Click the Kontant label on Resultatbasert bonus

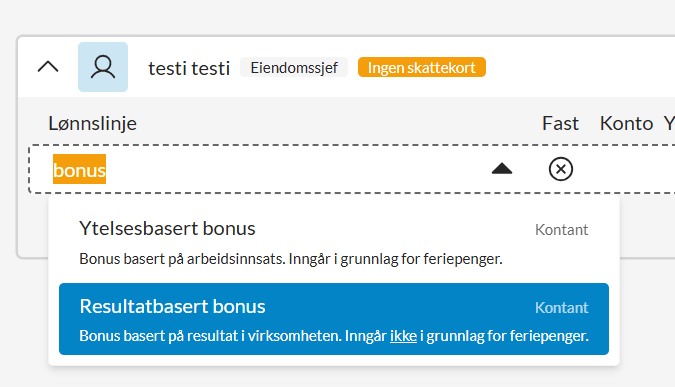pos(561,308)
